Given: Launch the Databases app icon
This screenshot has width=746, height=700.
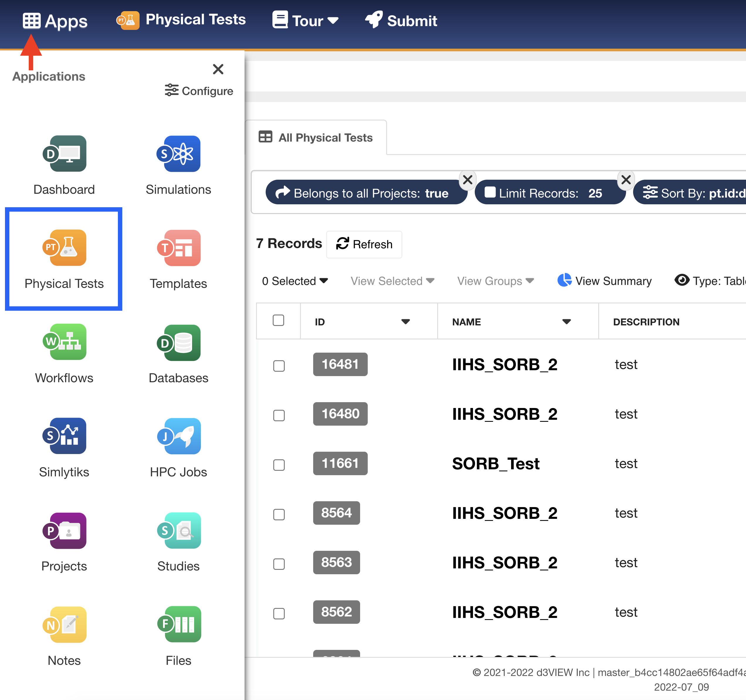Looking at the screenshot, I should pyautogui.click(x=179, y=343).
